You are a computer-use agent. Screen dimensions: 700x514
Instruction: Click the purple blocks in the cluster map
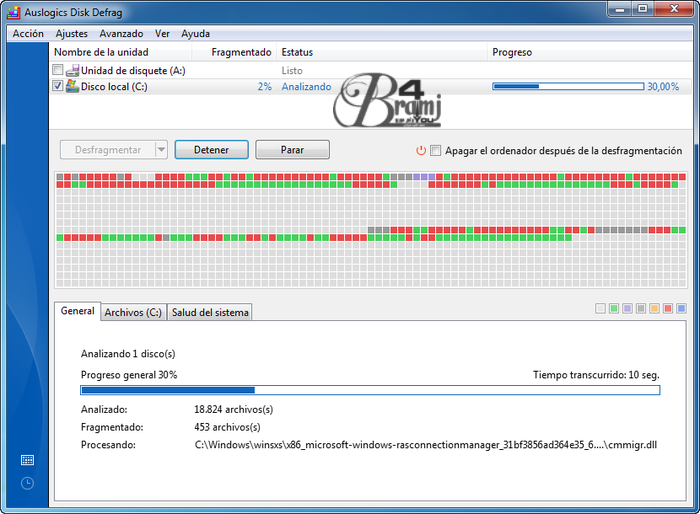point(424,177)
